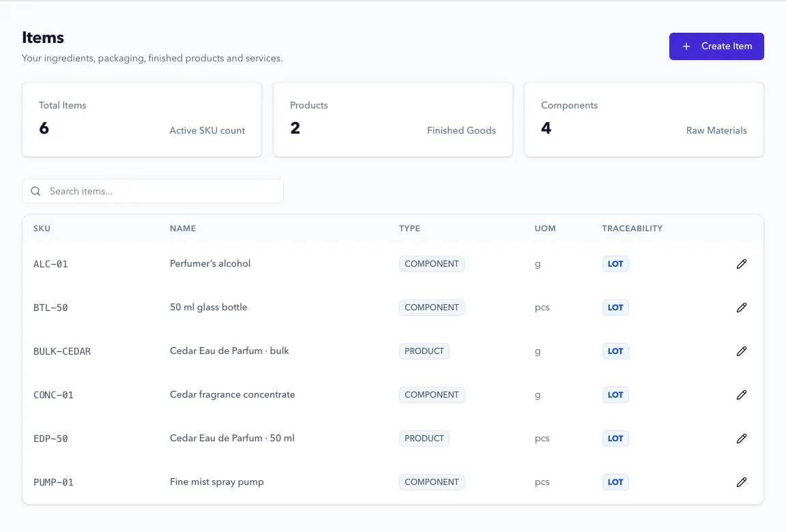786x532 pixels.
Task: Select SKU BULK-CEDAR
Action: (62, 351)
